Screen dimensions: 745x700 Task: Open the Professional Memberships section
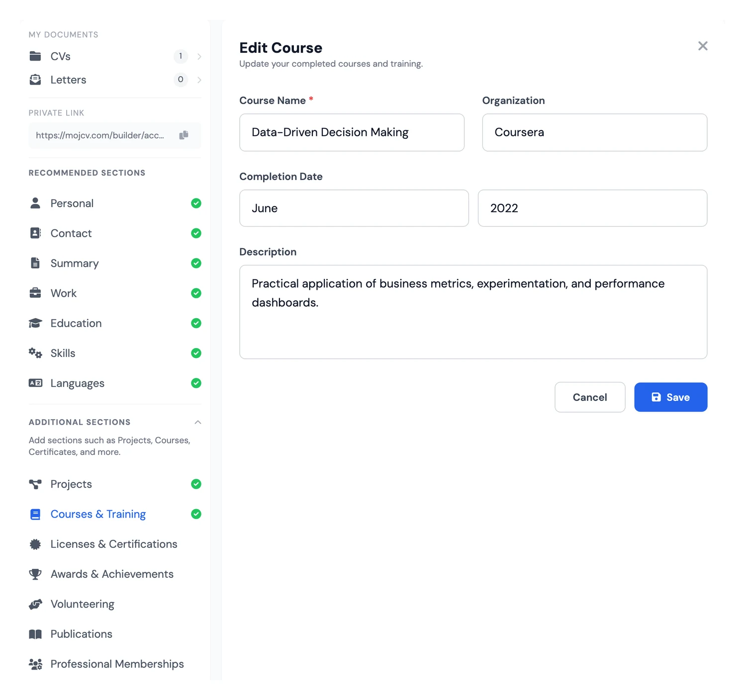[x=115, y=664]
